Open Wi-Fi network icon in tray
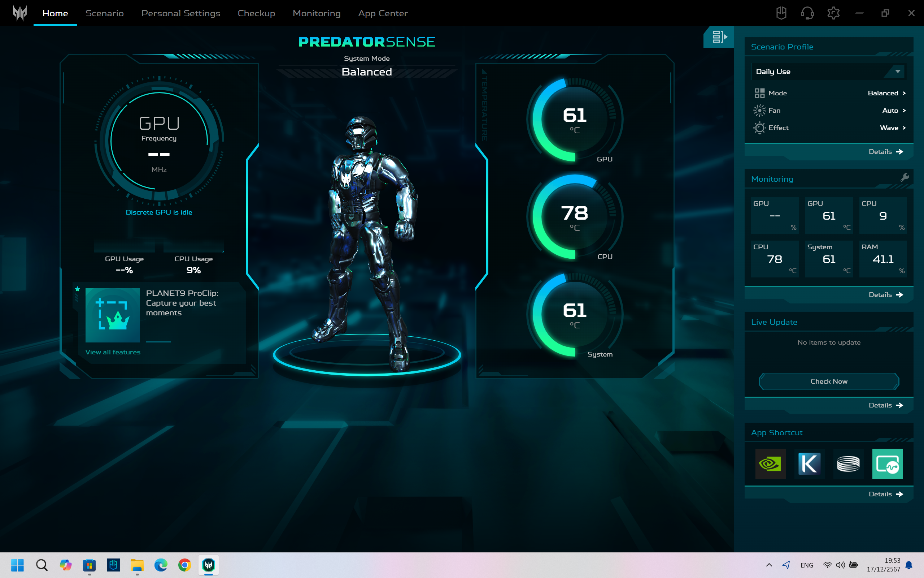The height and width of the screenshot is (578, 924). pos(827,565)
